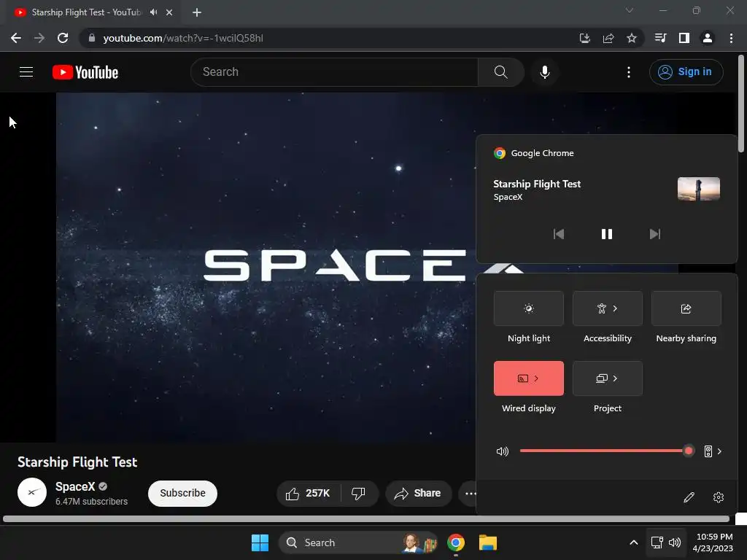The image size is (747, 560).
Task: Expand the Accessibility options chevron
Action: 616,308
